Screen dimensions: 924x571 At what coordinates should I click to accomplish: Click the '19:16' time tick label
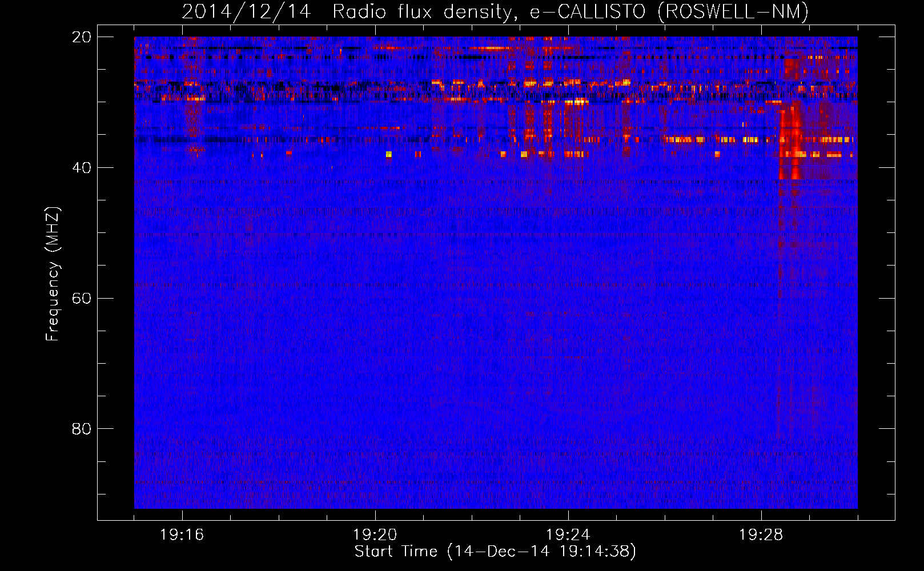[182, 535]
